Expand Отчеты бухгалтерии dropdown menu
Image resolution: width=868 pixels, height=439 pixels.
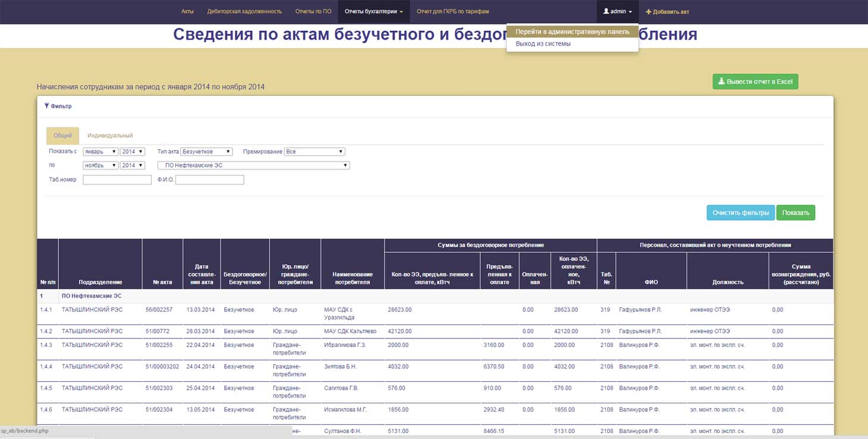(x=374, y=11)
